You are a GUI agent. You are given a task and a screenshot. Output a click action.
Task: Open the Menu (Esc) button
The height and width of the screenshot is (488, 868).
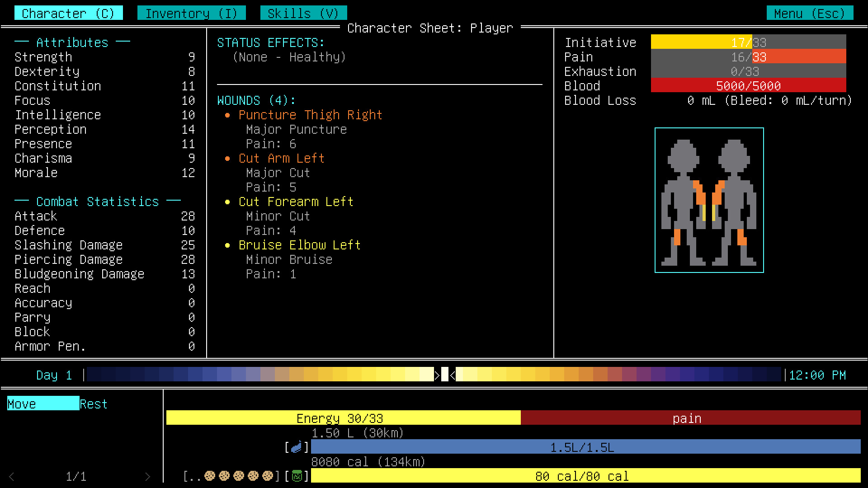tap(810, 13)
